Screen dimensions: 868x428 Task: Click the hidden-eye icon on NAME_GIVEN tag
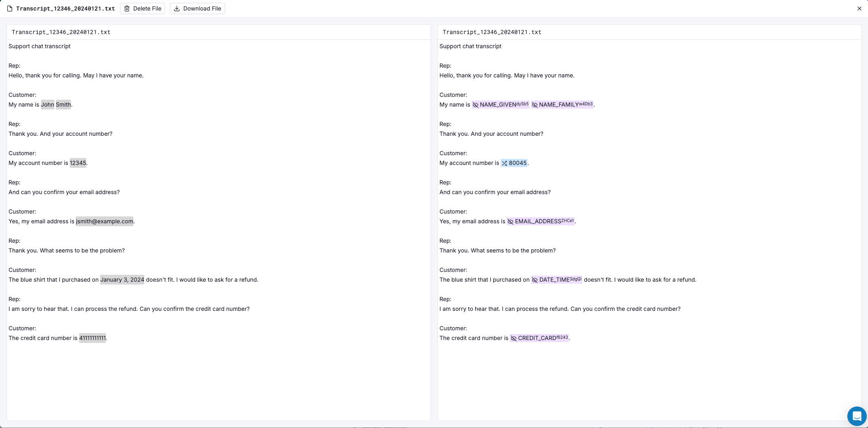tap(476, 105)
